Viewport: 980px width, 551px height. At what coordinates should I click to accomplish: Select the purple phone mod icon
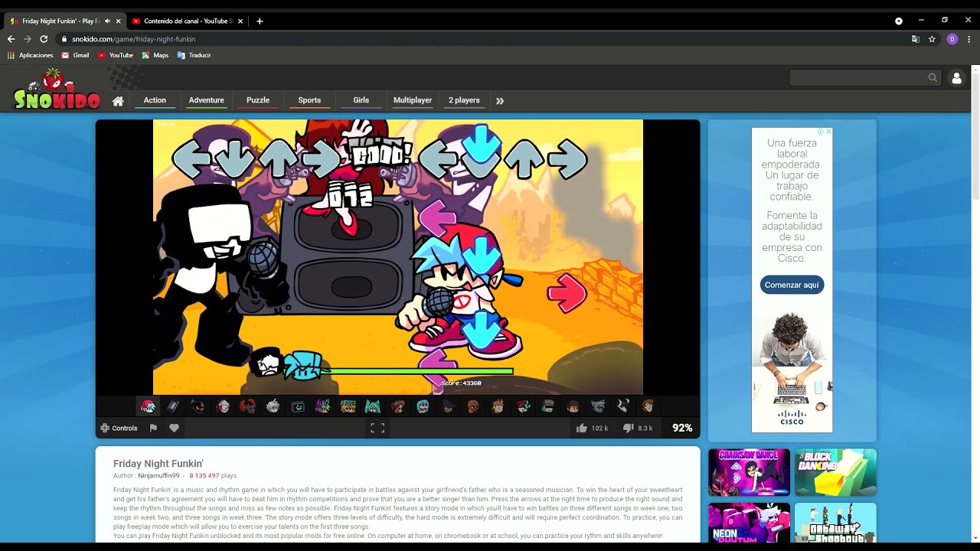[x=173, y=406]
